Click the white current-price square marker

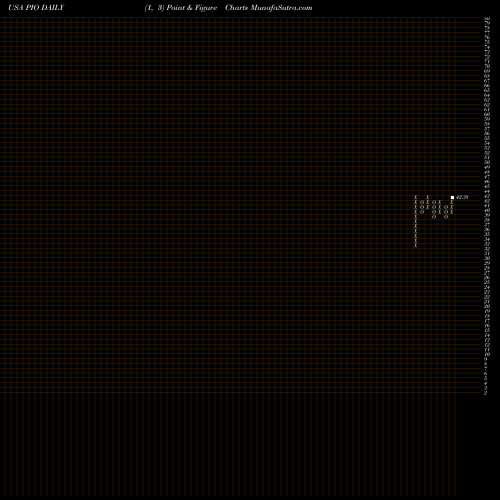click(452, 197)
